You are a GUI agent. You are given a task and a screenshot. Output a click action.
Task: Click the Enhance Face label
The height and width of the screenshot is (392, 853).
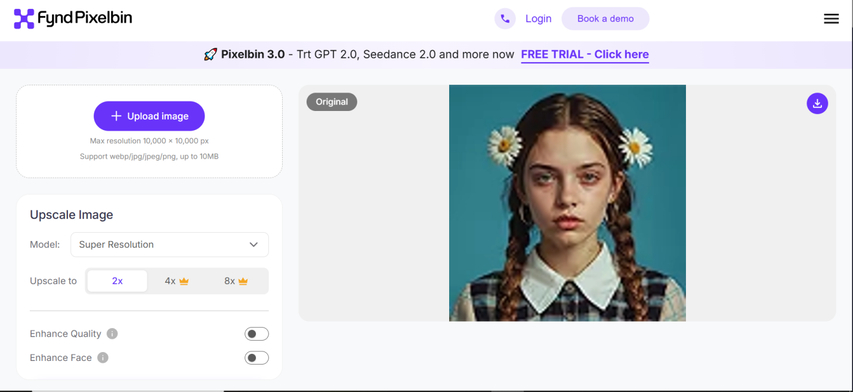(x=60, y=358)
